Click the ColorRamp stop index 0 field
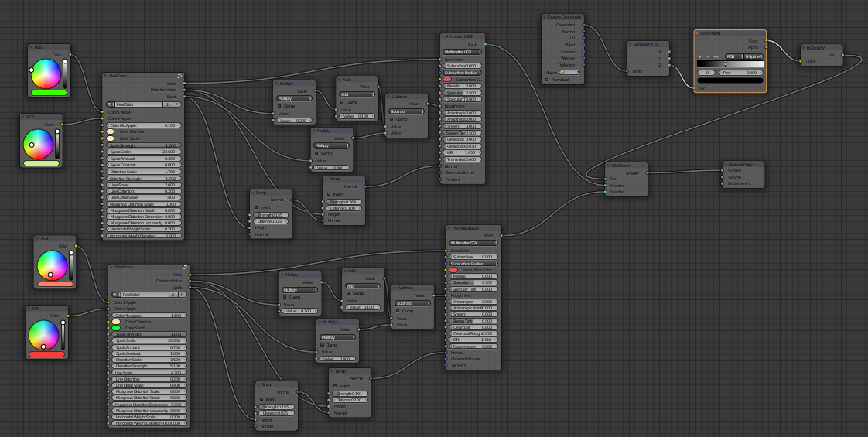 coord(707,73)
